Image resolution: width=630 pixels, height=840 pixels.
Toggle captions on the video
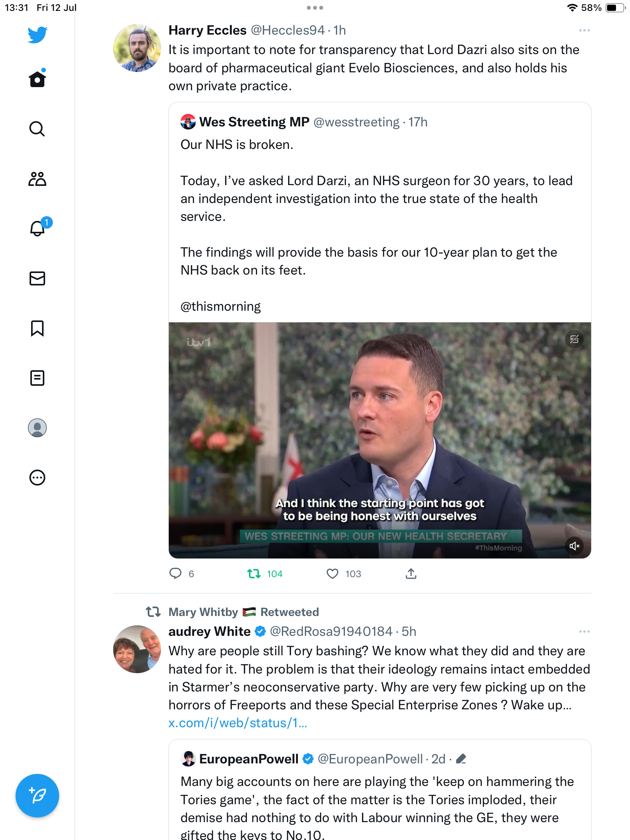[x=574, y=339]
